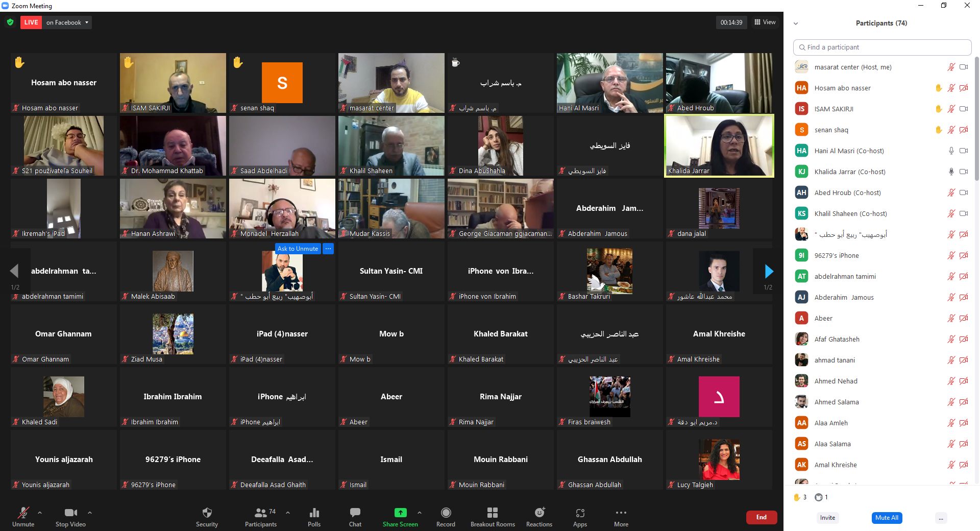Open the Chat panel

point(355,513)
